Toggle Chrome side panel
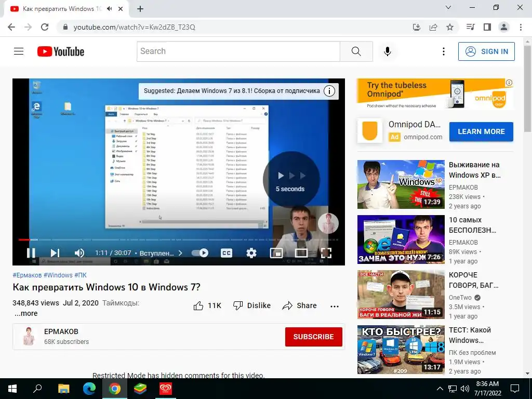Viewport: 532px width, 399px height. [487, 27]
